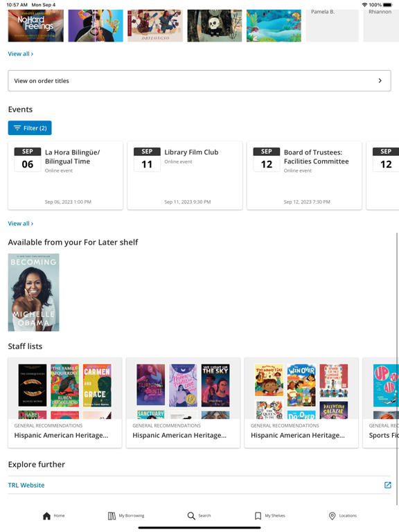The image size is (399, 532).
Task: Tap the Search magnifier icon
Action: [x=191, y=515]
